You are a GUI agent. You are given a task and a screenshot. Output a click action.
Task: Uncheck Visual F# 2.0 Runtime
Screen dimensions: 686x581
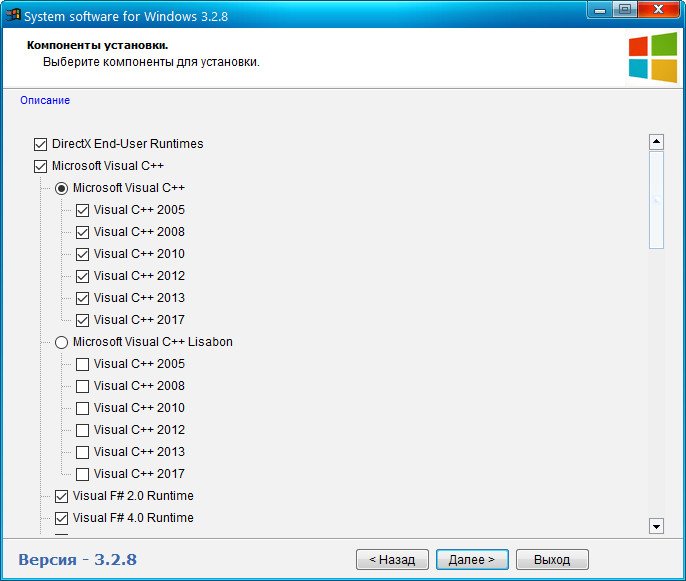tap(61, 496)
